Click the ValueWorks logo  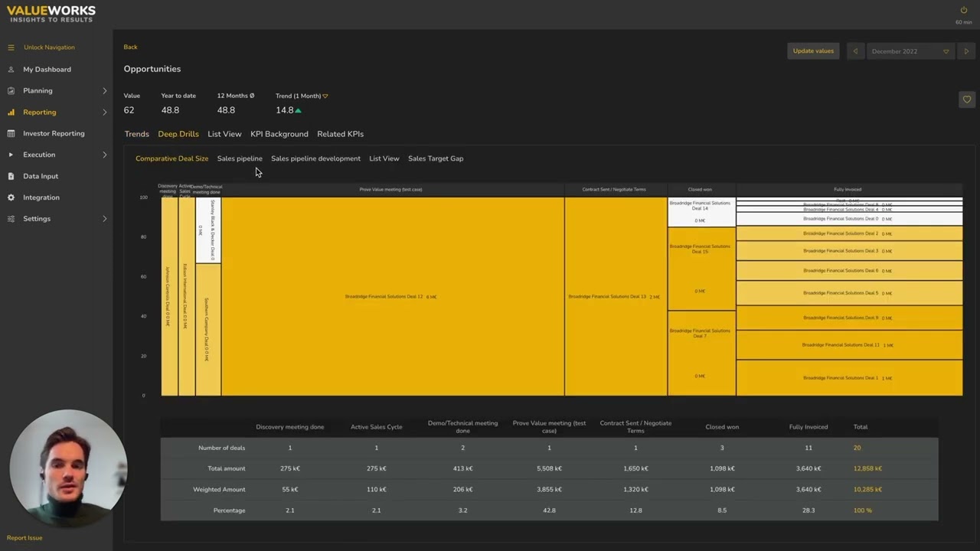coord(51,14)
